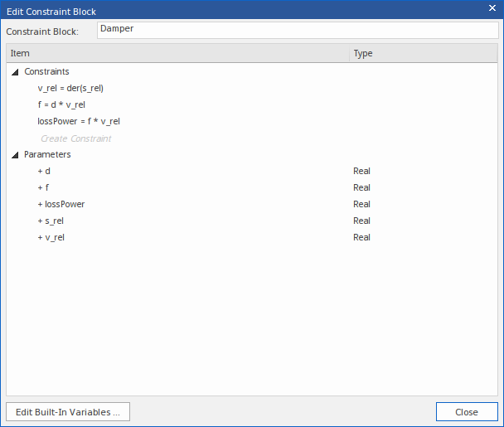Viewport: 504px width, 427px height.
Task: Collapse the Constraints tree group
Action: pyautogui.click(x=15, y=72)
